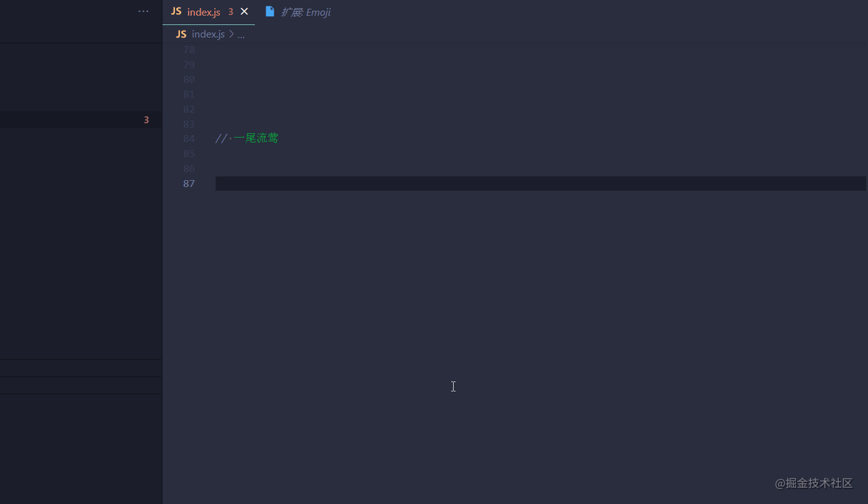Click the breadcrumb ellipsis after index.js
The height and width of the screenshot is (504, 868).
point(241,34)
